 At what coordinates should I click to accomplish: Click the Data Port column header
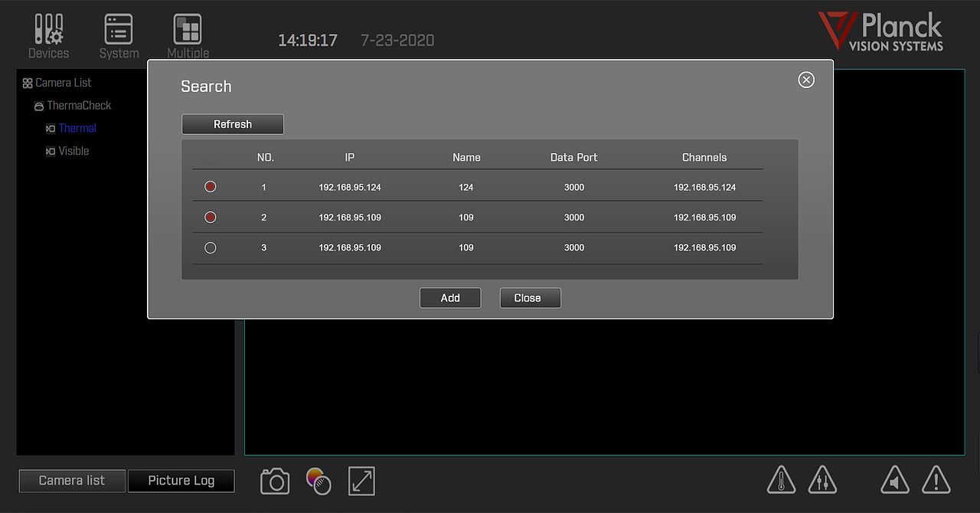[574, 158]
